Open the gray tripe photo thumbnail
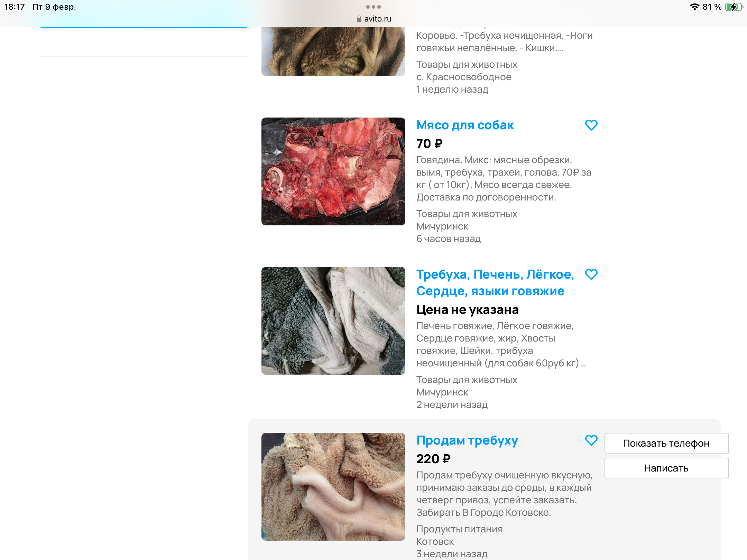Image resolution: width=747 pixels, height=560 pixels. tap(333, 321)
